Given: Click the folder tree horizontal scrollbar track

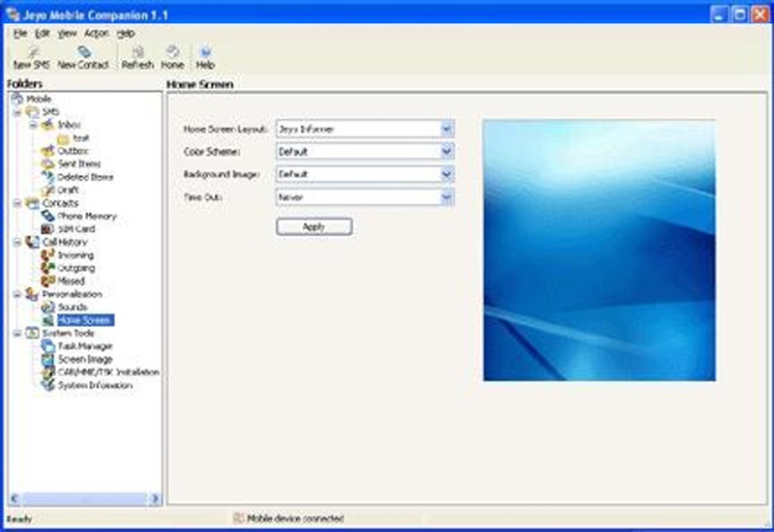Looking at the screenshot, I should [x=84, y=498].
